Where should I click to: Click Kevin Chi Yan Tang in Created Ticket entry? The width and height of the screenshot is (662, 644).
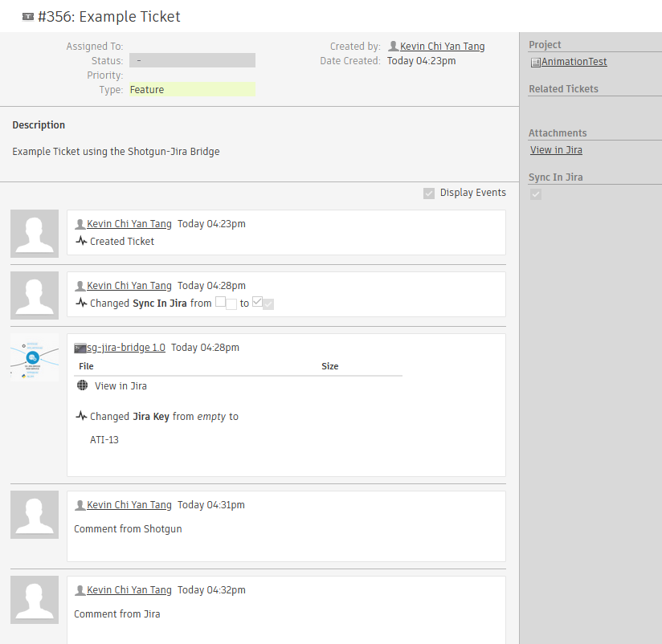point(129,224)
